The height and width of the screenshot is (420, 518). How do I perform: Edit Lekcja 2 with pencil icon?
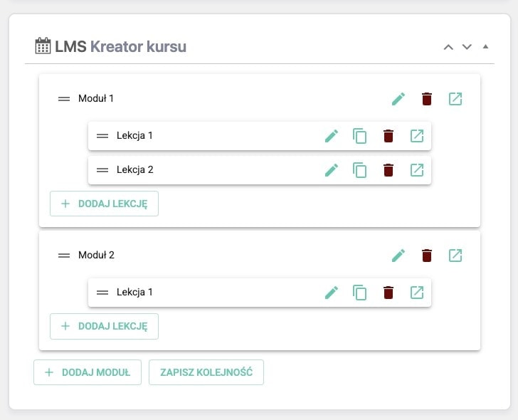click(332, 170)
